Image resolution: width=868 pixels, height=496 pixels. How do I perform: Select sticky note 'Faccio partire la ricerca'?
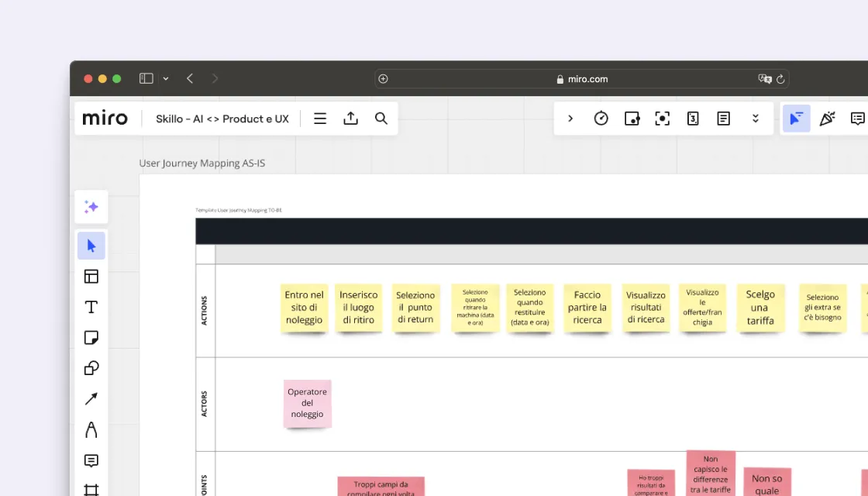(587, 308)
